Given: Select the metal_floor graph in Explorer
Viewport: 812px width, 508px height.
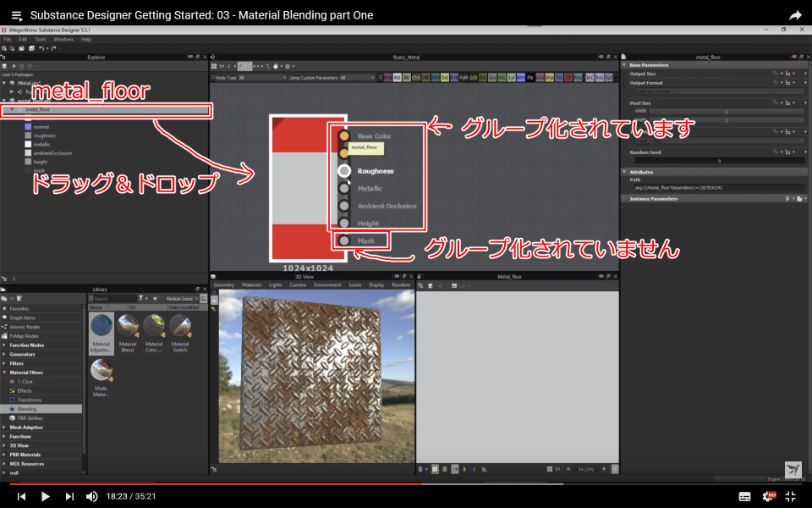Looking at the screenshot, I should point(107,109).
